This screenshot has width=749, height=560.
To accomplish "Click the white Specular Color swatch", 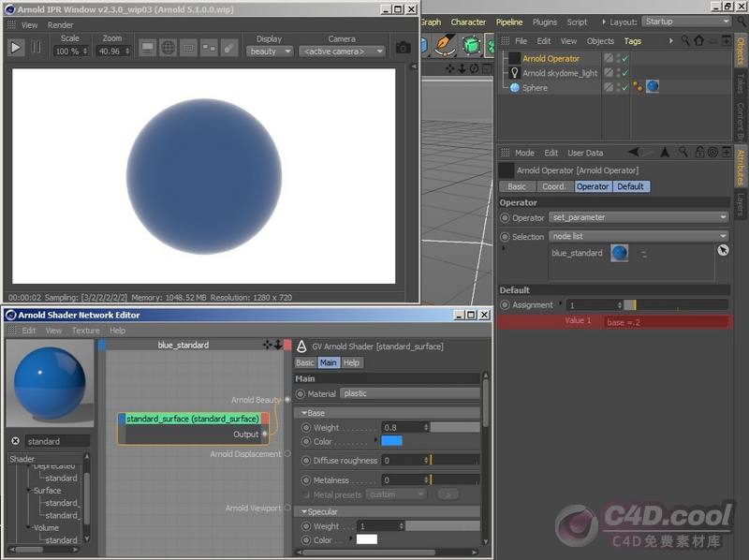I will [x=367, y=539].
